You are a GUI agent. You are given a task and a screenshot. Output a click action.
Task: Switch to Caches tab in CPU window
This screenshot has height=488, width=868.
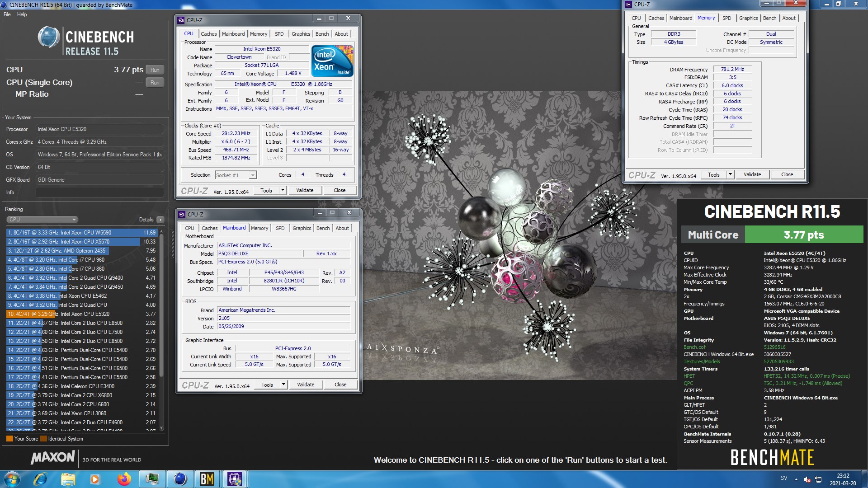(208, 34)
